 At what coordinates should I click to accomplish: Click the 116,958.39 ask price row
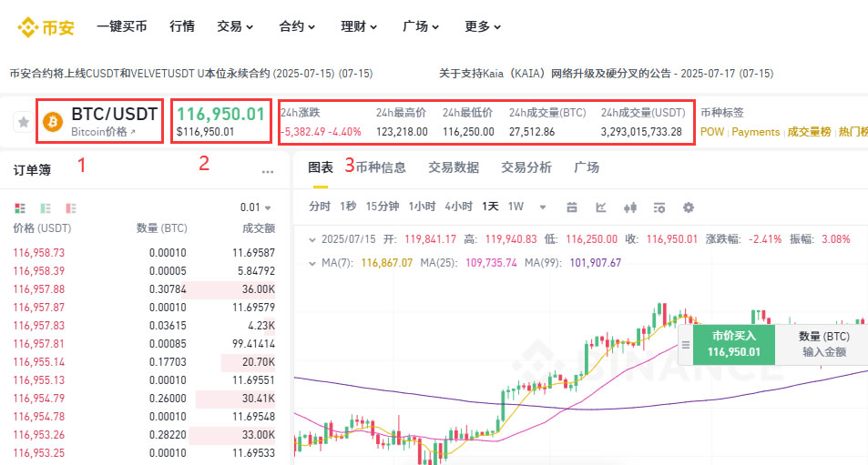pos(144,271)
